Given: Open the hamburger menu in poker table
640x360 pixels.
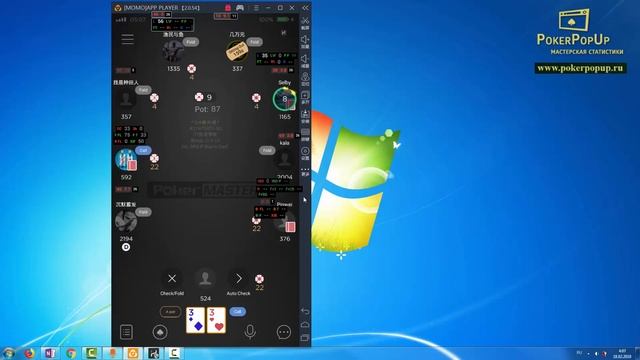Looking at the screenshot, I should tap(127, 39).
